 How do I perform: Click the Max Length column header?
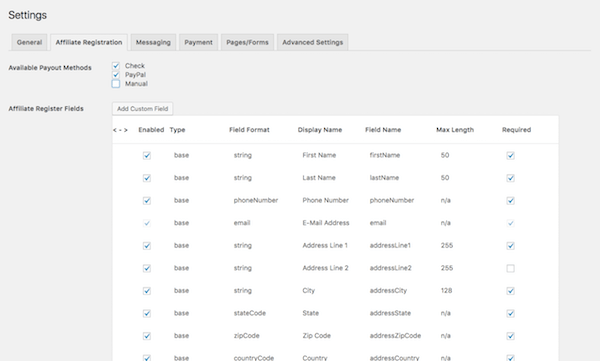(455, 130)
